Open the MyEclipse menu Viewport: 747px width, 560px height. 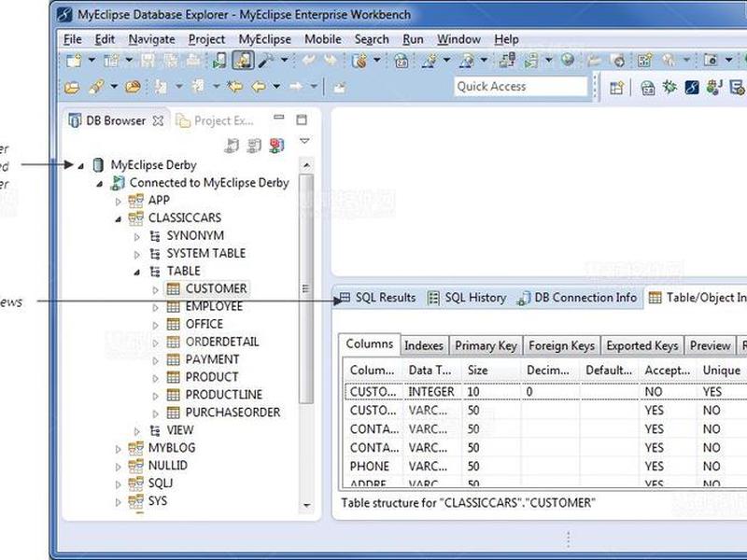click(x=264, y=39)
